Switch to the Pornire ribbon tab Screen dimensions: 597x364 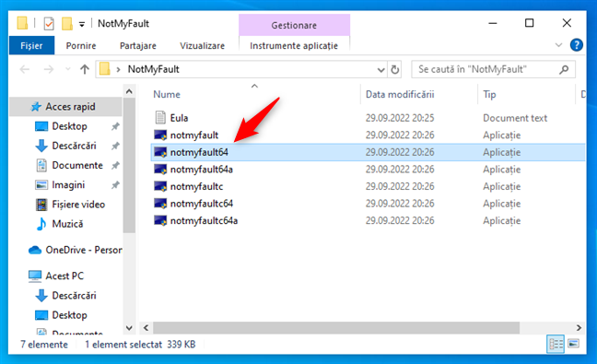[81, 46]
